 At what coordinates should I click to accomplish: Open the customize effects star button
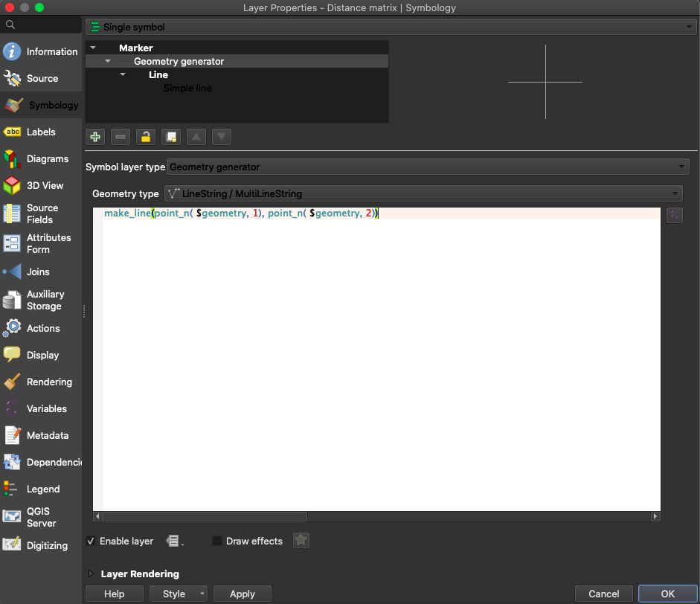click(x=301, y=541)
